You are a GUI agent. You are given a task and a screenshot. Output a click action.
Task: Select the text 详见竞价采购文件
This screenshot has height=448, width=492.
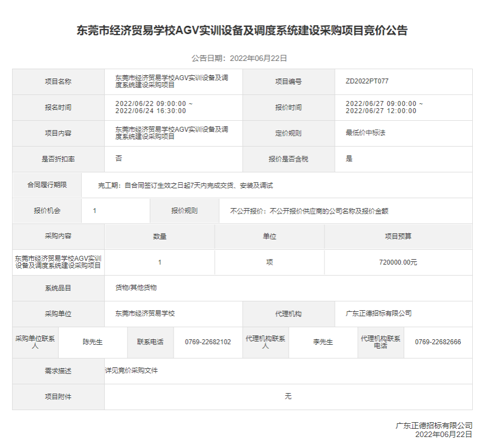tap(131, 371)
